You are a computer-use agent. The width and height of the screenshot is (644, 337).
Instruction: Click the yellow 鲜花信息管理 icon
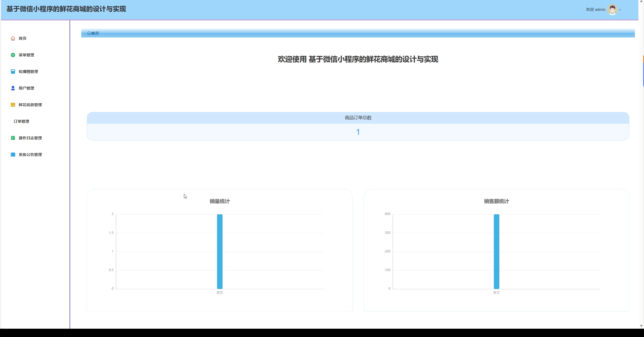point(13,105)
